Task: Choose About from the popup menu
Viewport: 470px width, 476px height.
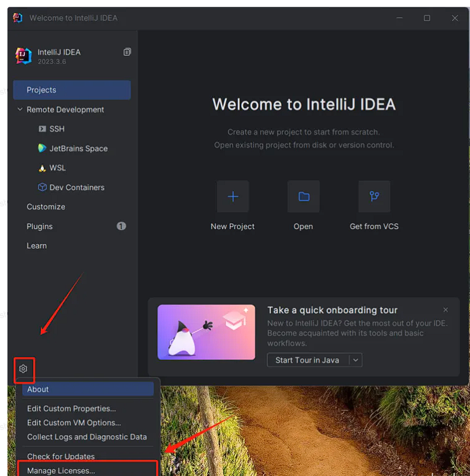Action: coord(88,389)
